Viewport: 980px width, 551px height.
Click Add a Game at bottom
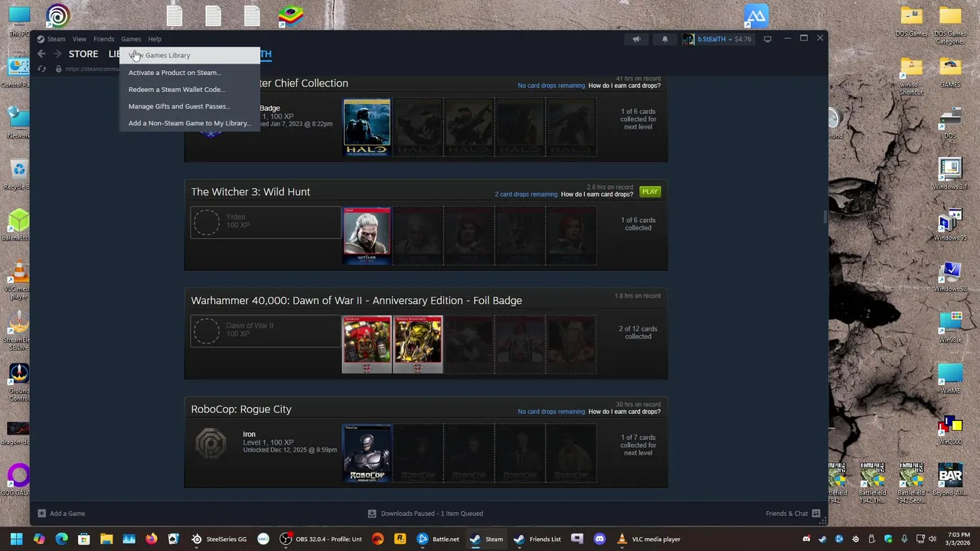pyautogui.click(x=61, y=514)
